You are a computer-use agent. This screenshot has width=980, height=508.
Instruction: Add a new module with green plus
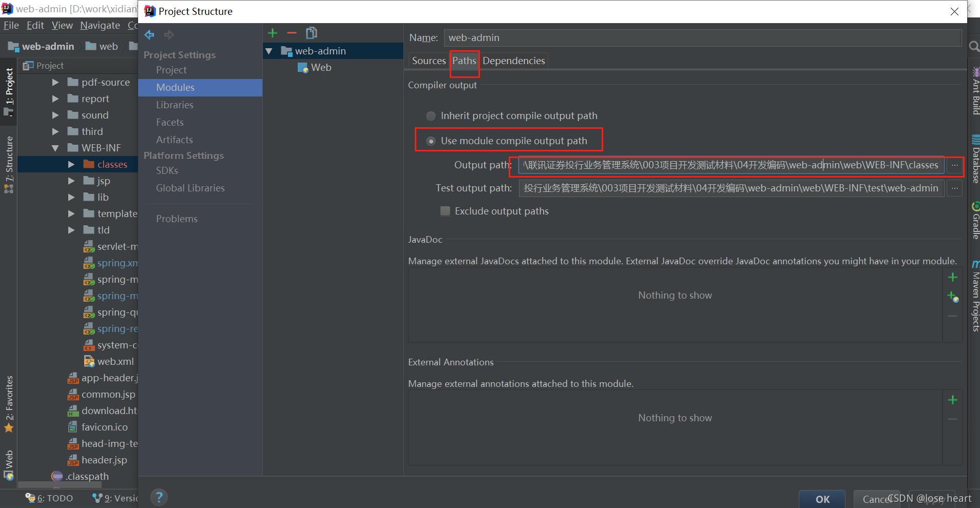[273, 33]
